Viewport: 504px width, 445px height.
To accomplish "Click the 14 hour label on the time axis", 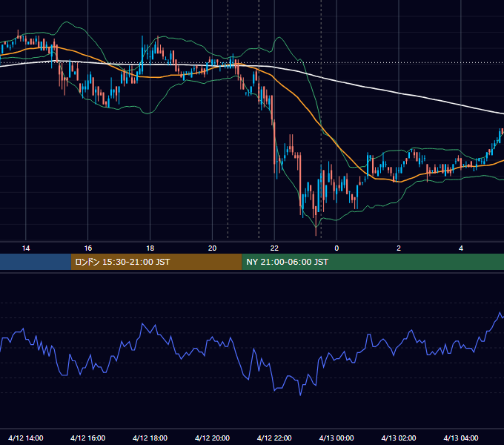I will click(x=26, y=248).
